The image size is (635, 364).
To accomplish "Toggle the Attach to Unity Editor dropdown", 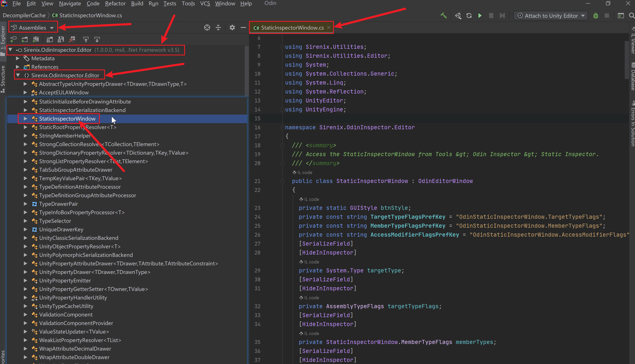I will point(584,16).
